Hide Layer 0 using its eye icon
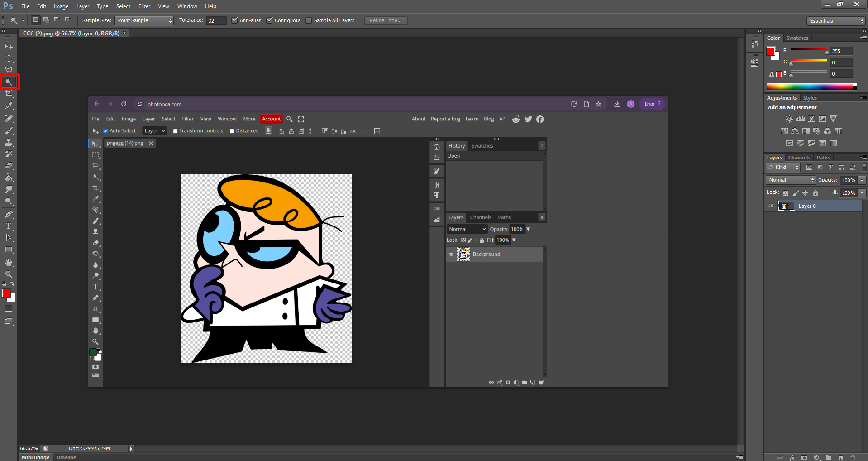The height and width of the screenshot is (461, 868). 771,206
